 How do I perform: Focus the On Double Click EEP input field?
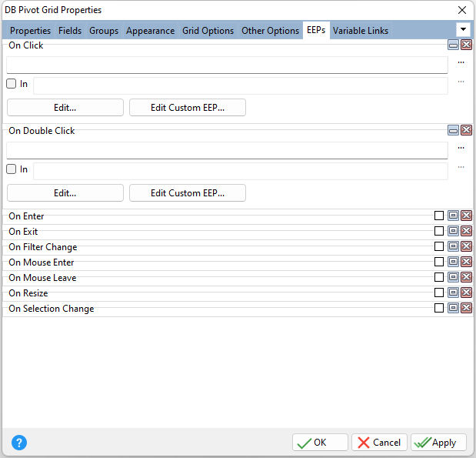pyautogui.click(x=227, y=150)
